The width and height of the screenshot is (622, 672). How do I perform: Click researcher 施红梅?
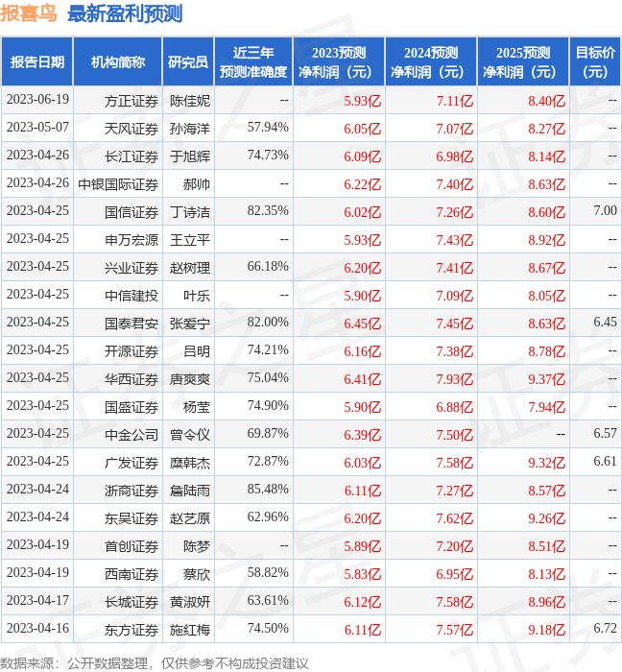click(190, 630)
